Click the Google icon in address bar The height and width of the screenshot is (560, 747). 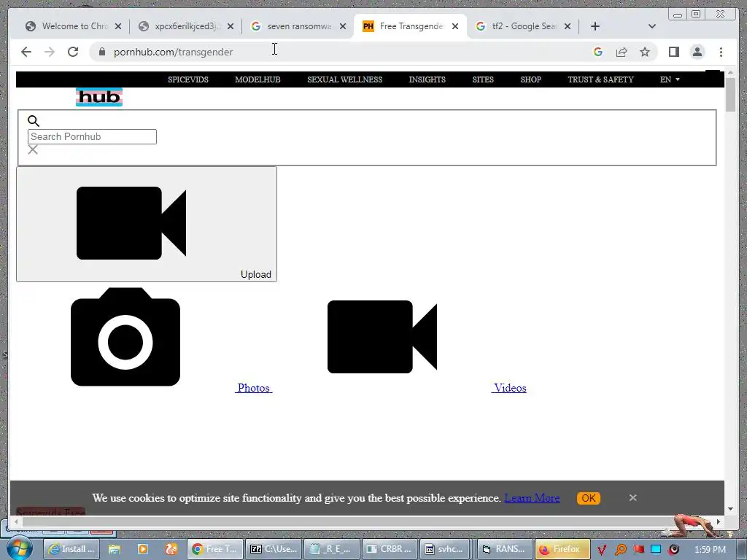(598, 52)
